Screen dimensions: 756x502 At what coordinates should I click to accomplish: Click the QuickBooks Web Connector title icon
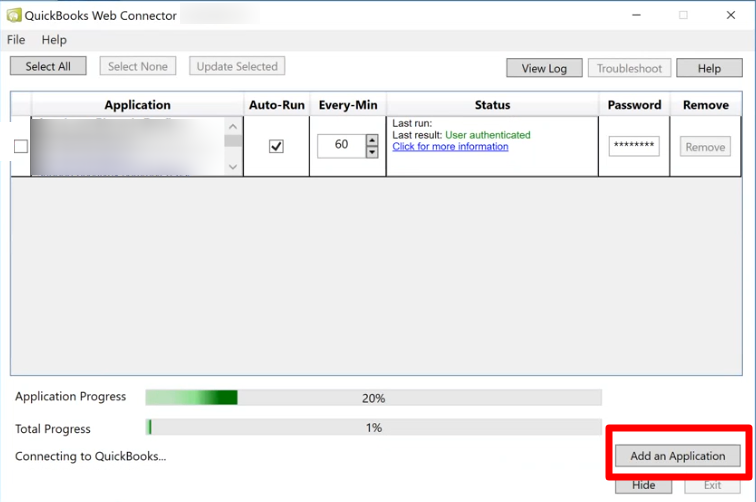pyautogui.click(x=14, y=15)
